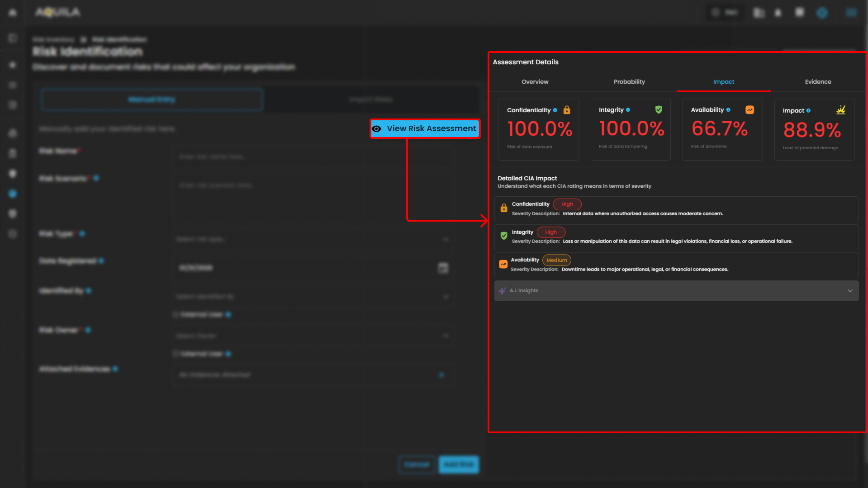Click into the Risk Name input field
The width and height of the screenshot is (868, 488).
(x=312, y=157)
